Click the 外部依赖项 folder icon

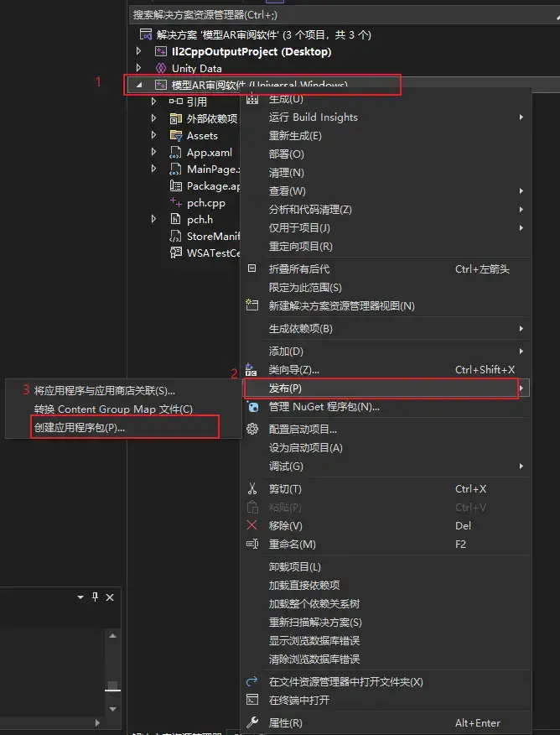click(x=175, y=118)
